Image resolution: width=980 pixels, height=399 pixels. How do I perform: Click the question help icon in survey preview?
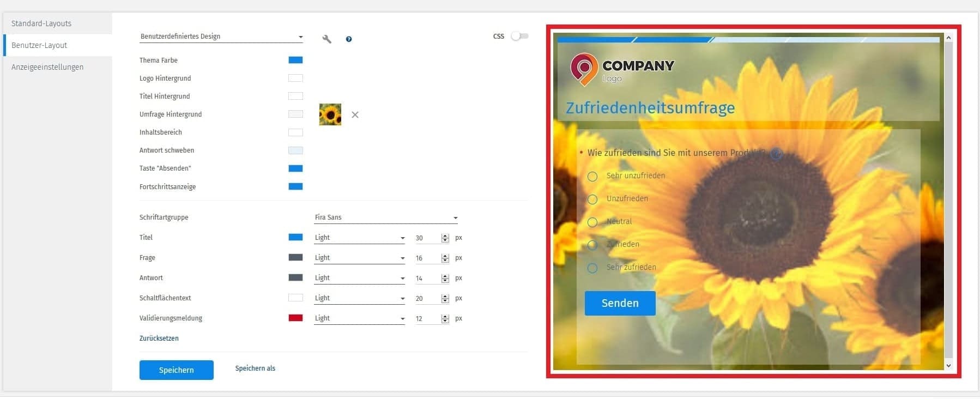click(x=776, y=154)
